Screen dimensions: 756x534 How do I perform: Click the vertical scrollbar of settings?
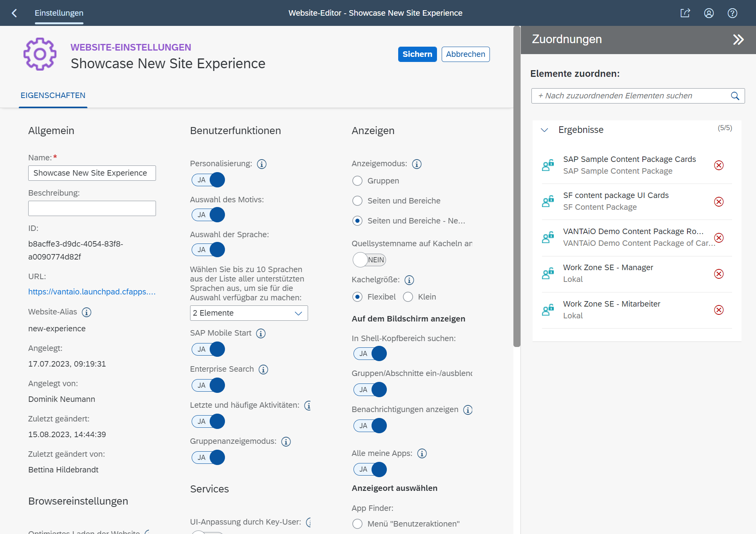[517, 186]
